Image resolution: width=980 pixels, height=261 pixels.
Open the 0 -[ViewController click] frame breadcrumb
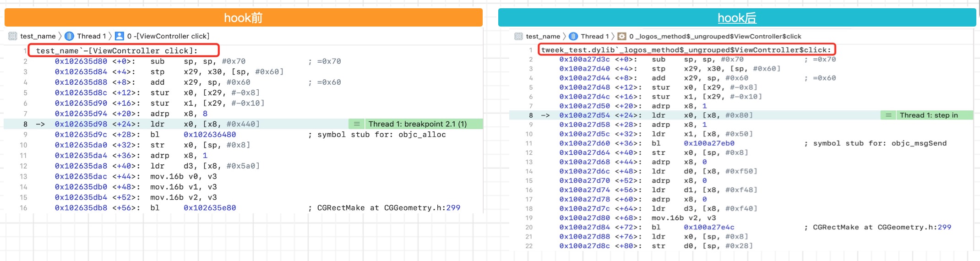pyautogui.click(x=168, y=36)
